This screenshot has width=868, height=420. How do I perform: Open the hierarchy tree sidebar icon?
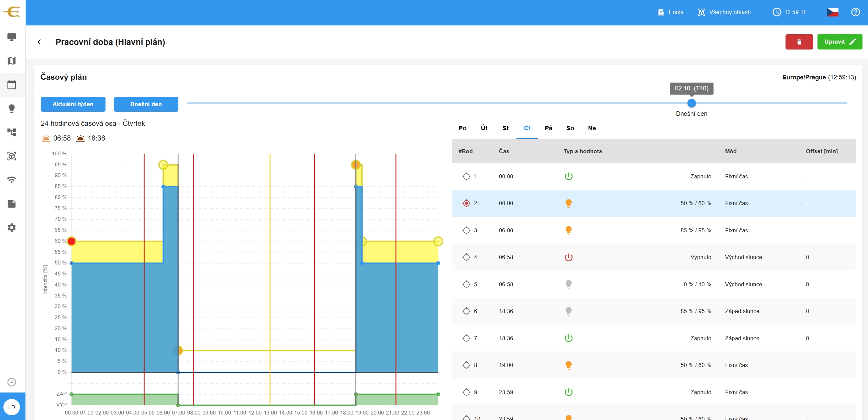coord(12,132)
